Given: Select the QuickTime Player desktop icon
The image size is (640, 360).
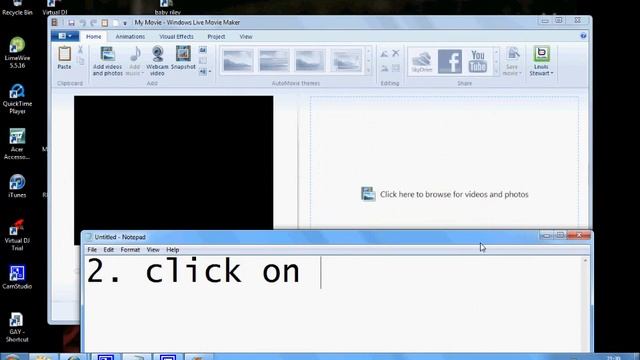Looking at the screenshot, I should coord(17,99).
